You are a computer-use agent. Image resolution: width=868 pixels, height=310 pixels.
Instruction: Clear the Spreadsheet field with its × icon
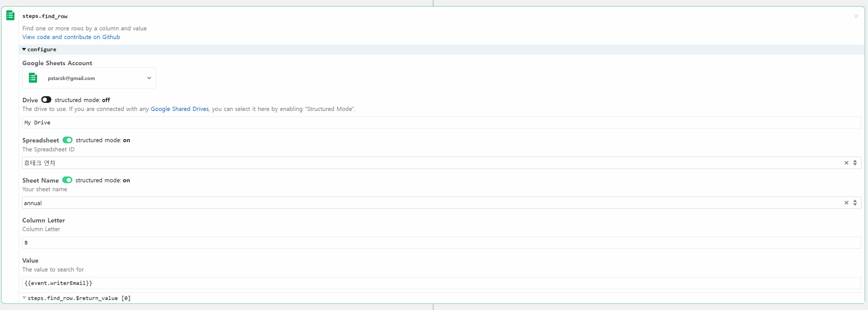pos(847,163)
